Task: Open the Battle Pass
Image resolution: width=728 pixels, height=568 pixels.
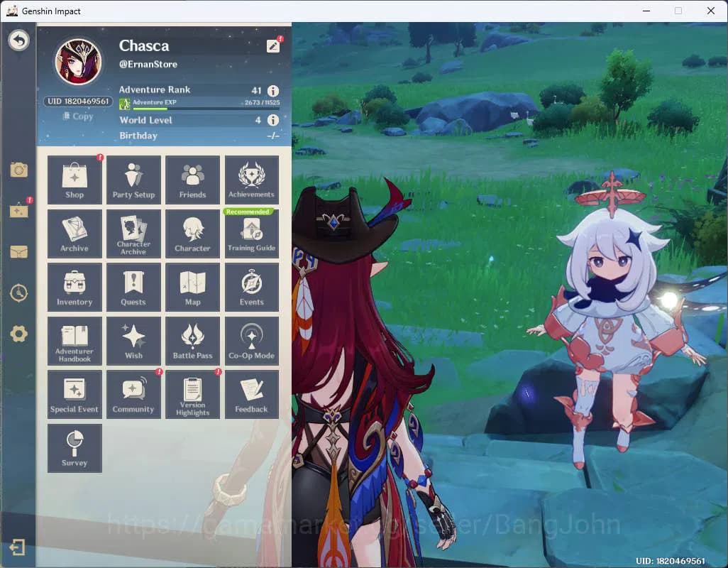Action: pos(193,341)
